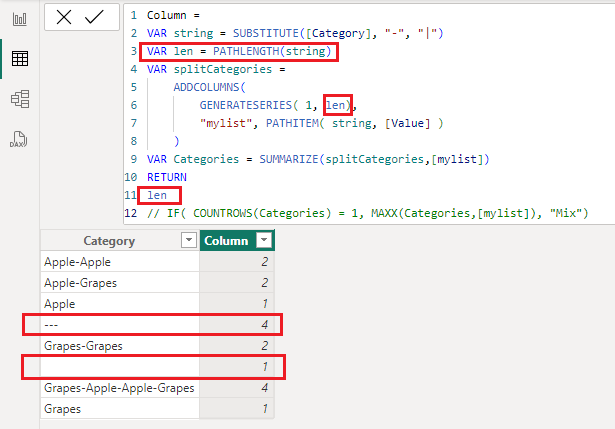Commit the formula with checkmark icon
The height and width of the screenshot is (429, 615).
[x=94, y=17]
